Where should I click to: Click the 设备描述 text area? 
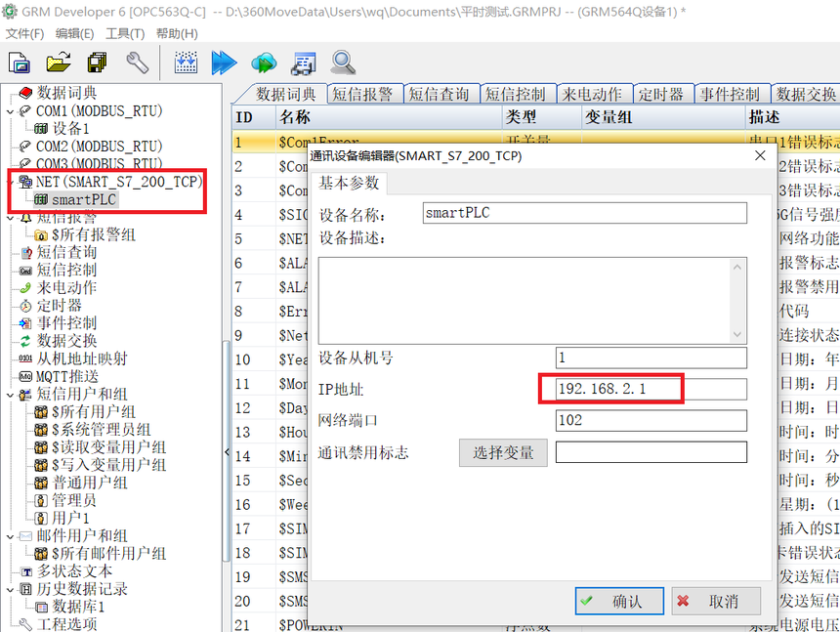pos(532,301)
